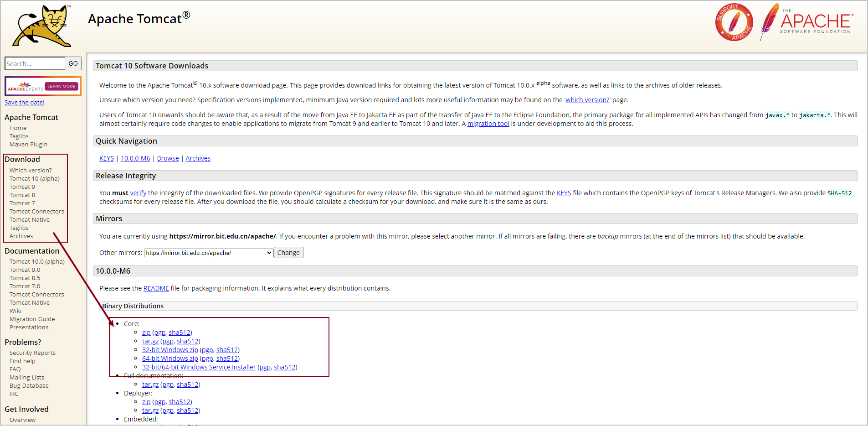The height and width of the screenshot is (426, 868).
Task: Open Tomcat 8 download page
Action: pos(22,195)
